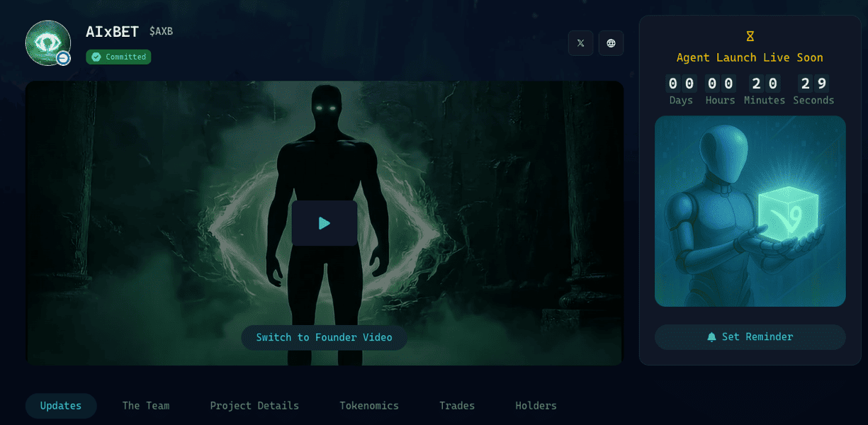
Task: Click the green Committed status badge
Action: tap(118, 57)
